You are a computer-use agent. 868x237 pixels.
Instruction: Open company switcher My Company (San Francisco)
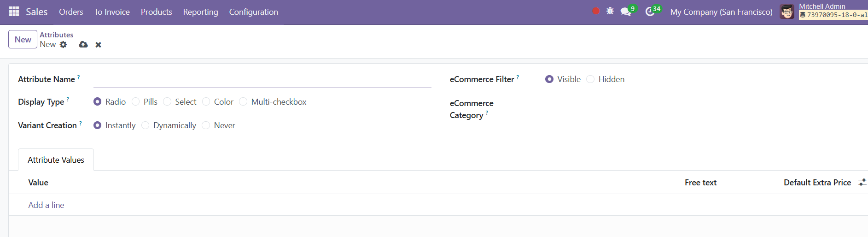(721, 12)
